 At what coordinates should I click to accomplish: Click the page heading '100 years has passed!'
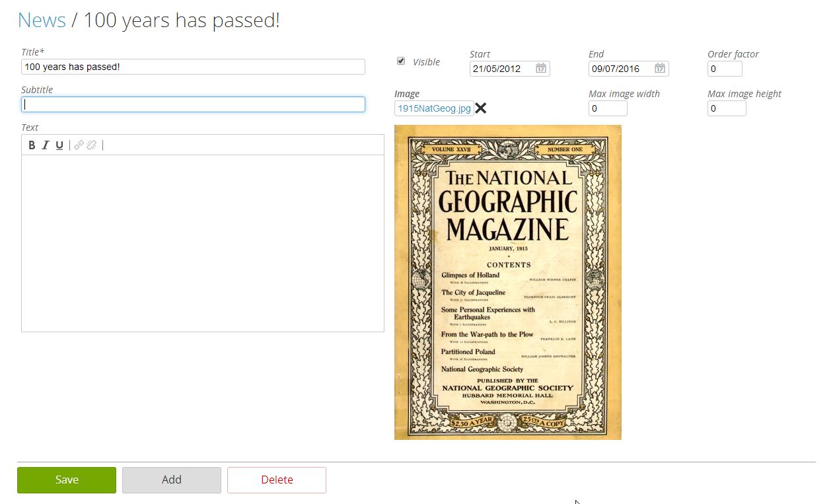pos(182,20)
